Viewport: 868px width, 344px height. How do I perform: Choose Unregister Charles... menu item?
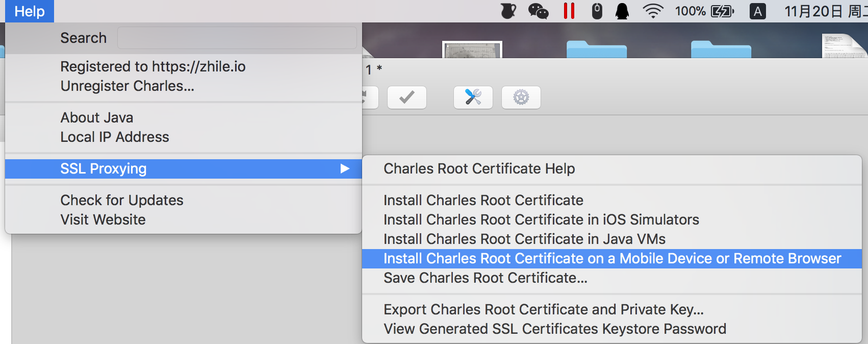point(184,86)
